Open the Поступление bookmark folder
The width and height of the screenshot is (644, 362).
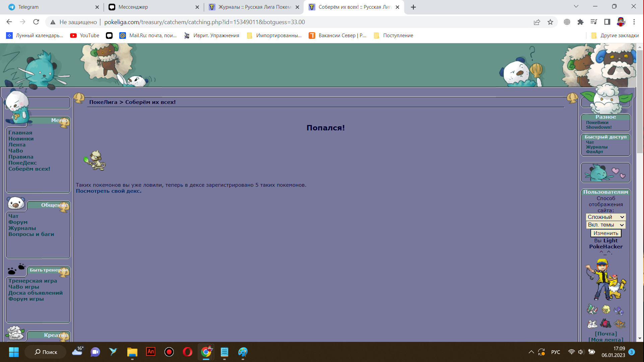[393, 36]
